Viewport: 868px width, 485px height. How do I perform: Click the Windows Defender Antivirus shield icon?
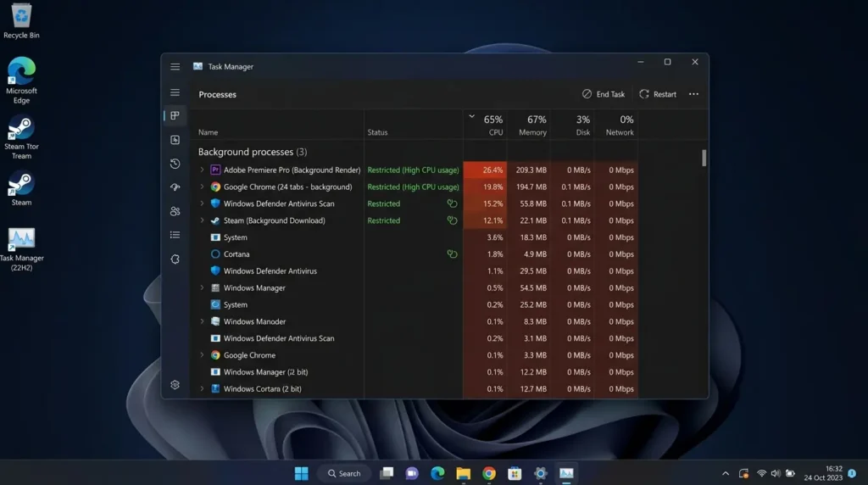click(215, 270)
